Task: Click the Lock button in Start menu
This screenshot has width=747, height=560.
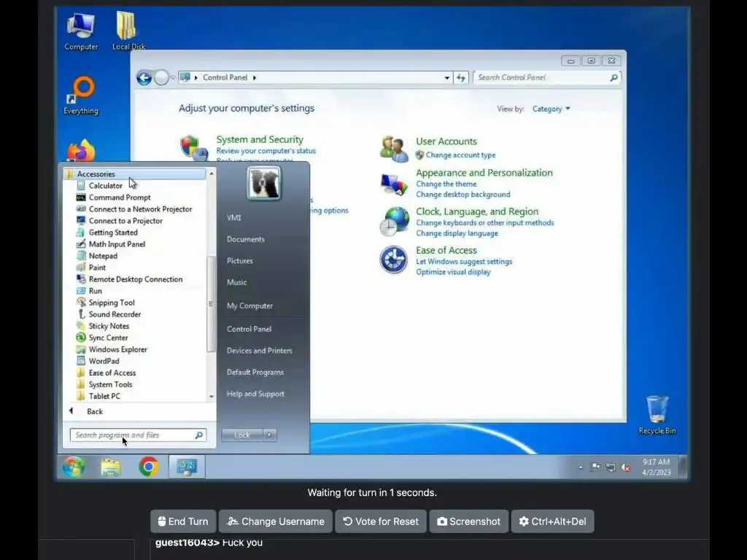Action: click(242, 435)
